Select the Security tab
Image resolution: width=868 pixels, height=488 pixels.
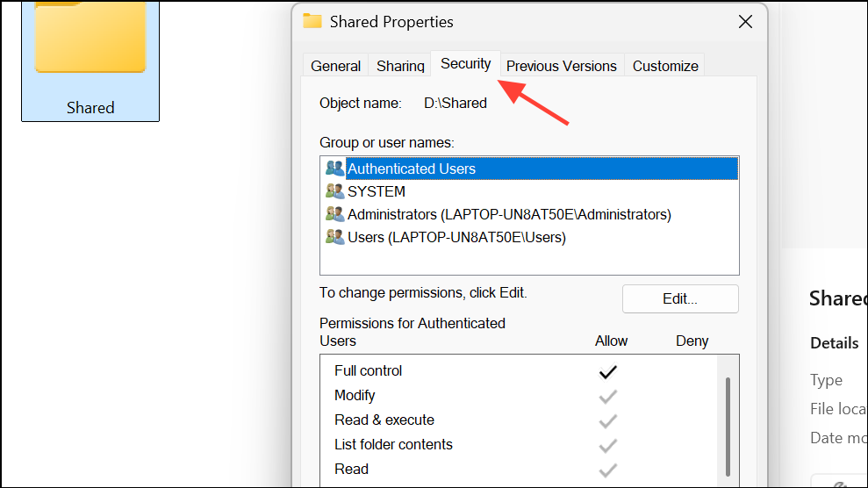tap(465, 64)
